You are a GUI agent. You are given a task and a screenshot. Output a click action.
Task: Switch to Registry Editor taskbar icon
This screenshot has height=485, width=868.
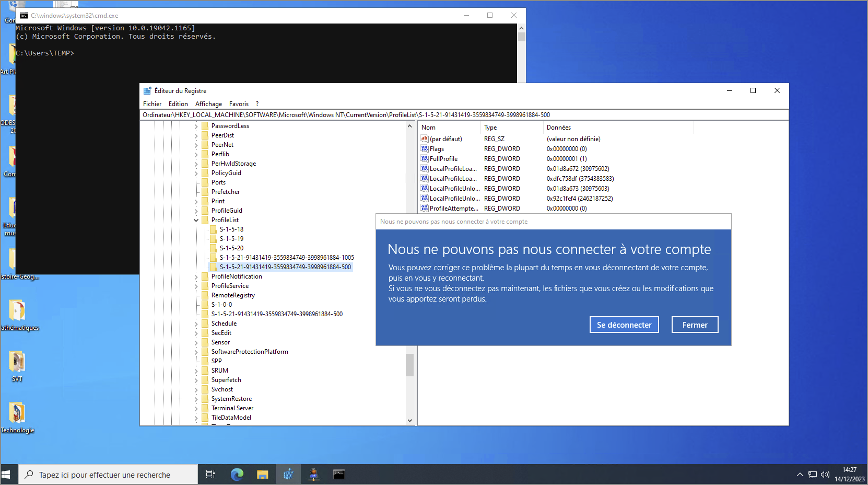288,475
